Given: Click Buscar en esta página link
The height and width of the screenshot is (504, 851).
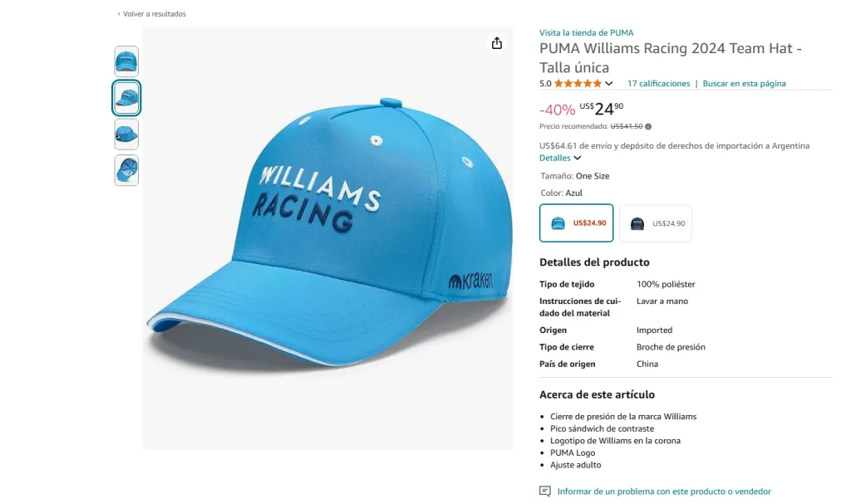Looking at the screenshot, I should [x=744, y=84].
